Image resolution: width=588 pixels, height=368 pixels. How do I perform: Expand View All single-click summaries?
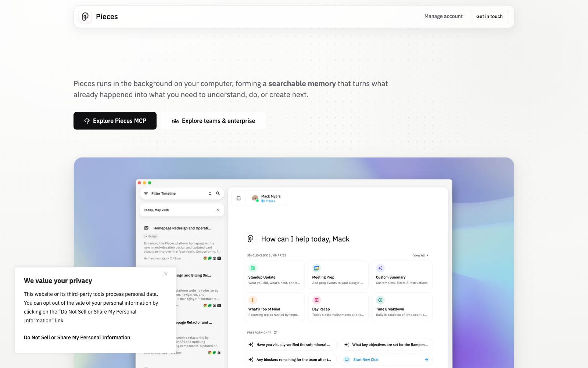421,255
